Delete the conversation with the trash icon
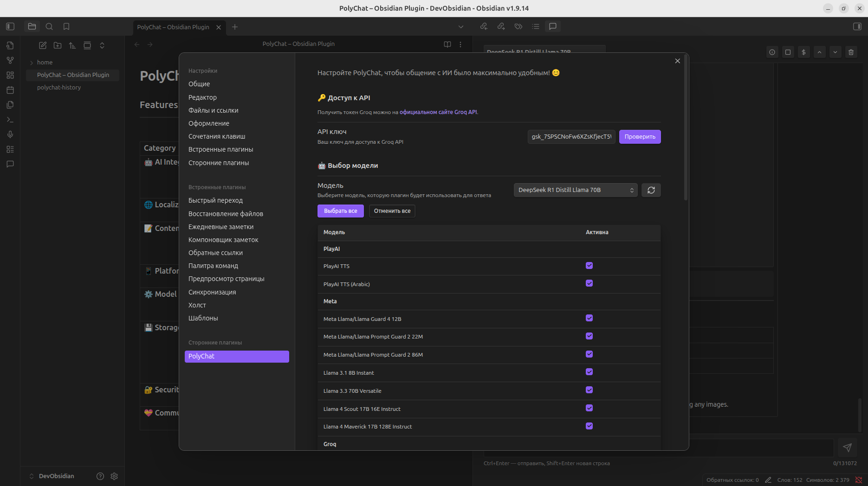The height and width of the screenshot is (486, 868). point(851,52)
